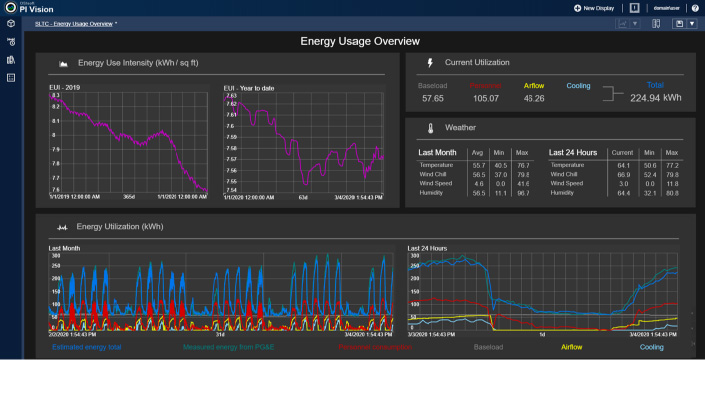Toggle the design mode display icon

pos(656,24)
